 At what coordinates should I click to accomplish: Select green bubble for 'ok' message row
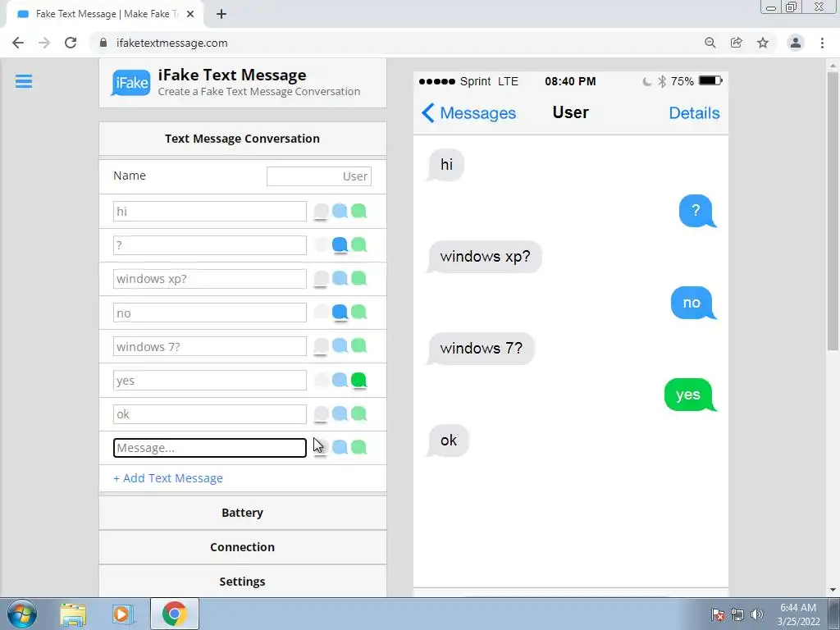(359, 413)
